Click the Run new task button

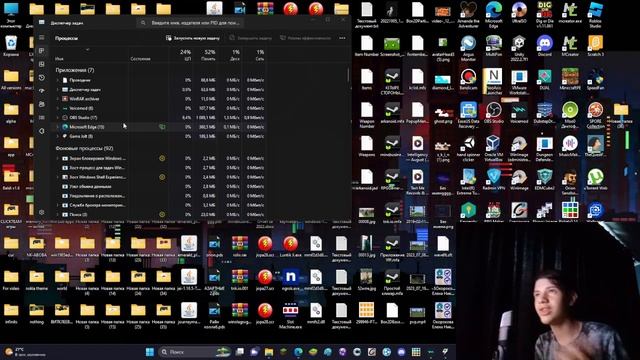(193, 38)
